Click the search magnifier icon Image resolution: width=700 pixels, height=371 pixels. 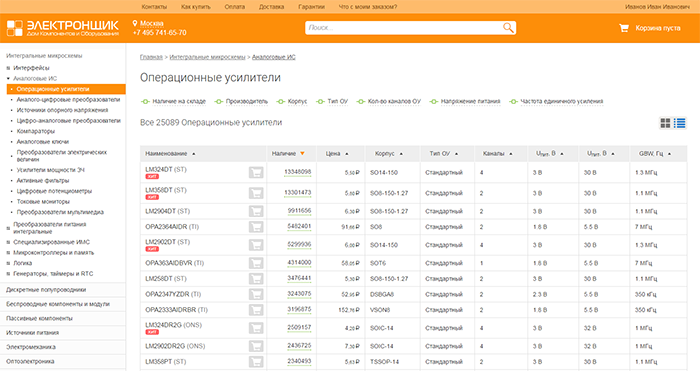(x=508, y=28)
